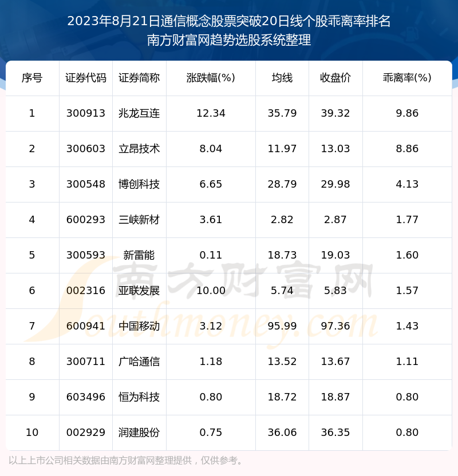Click the 证券简称 column header
Viewport: 458px width, 476px height.
coord(139,78)
